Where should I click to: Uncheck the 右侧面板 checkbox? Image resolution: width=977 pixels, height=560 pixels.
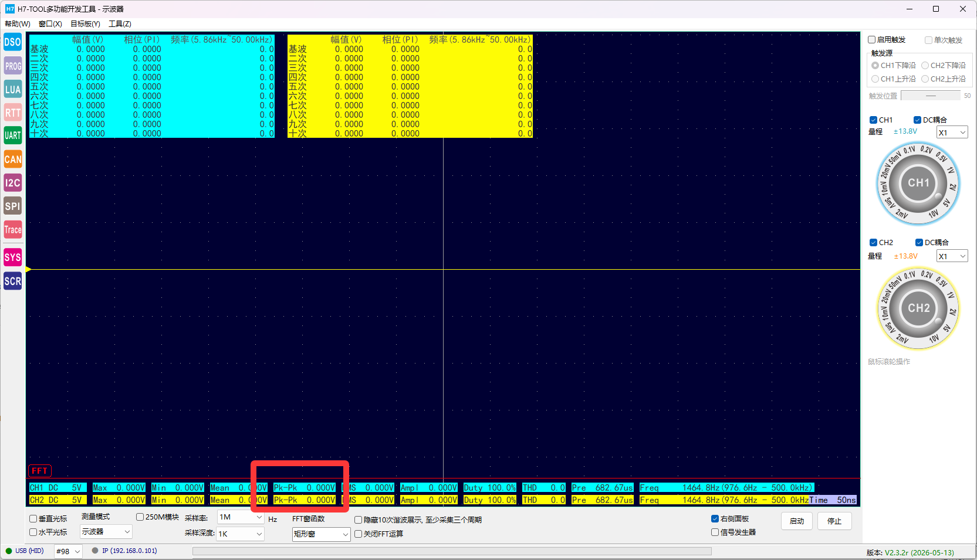coord(730,518)
